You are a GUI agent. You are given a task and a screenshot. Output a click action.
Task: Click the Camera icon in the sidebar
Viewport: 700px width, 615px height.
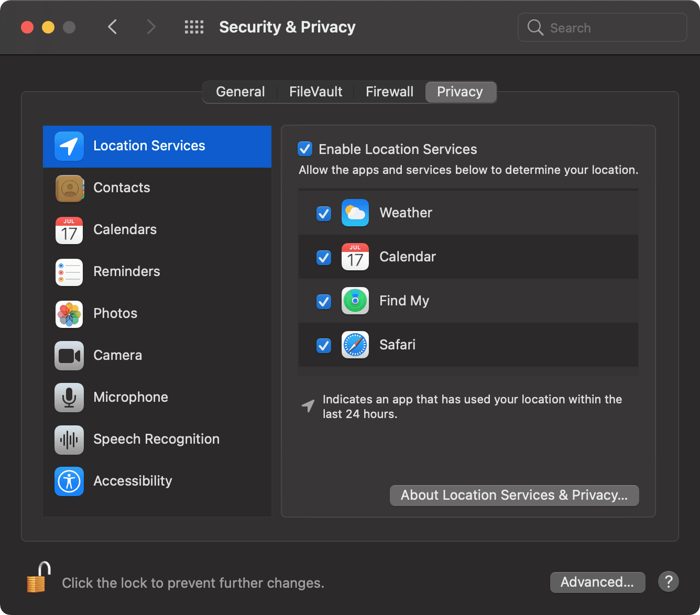(x=69, y=356)
